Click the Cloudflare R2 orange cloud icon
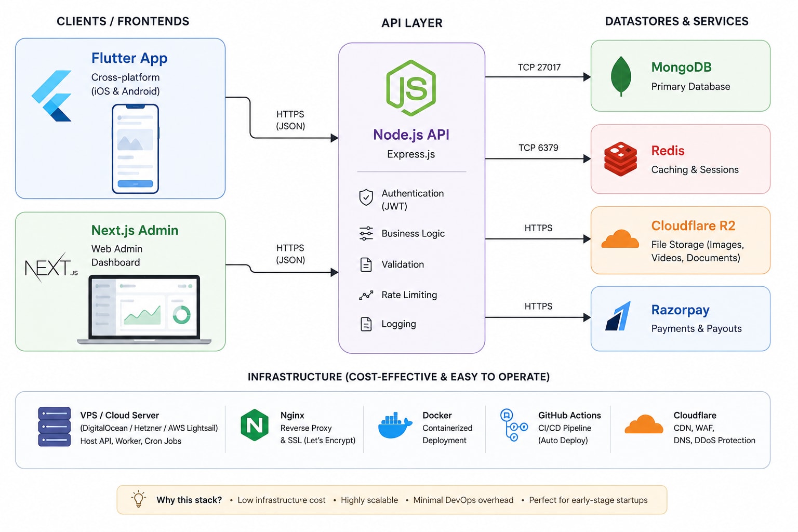Image resolution: width=798 pixels, height=532 pixels. coord(620,238)
